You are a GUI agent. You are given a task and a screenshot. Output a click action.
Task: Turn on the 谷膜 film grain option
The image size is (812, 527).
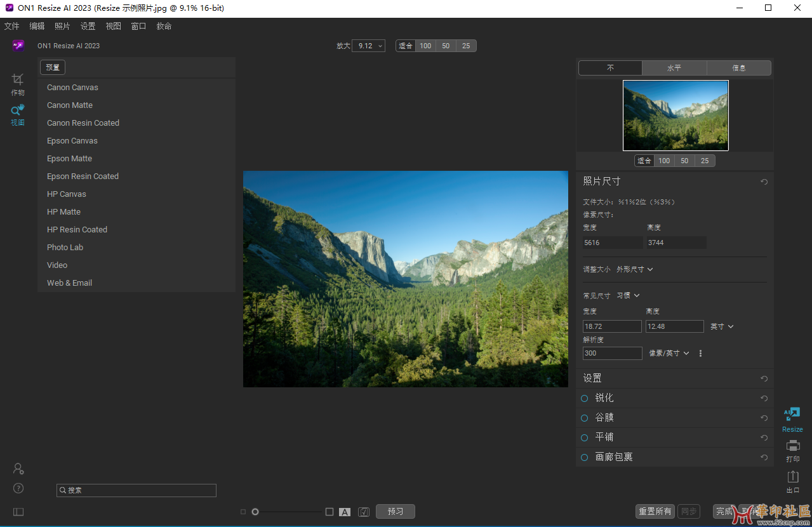click(585, 418)
